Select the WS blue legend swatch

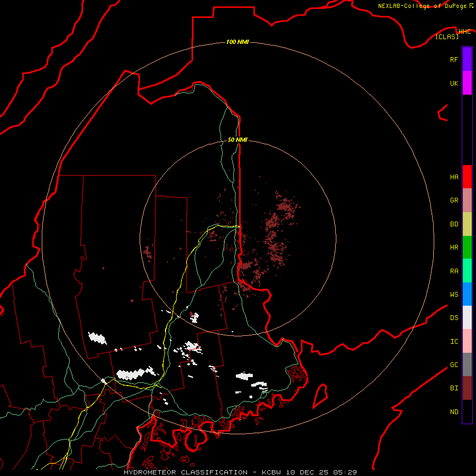(467, 294)
